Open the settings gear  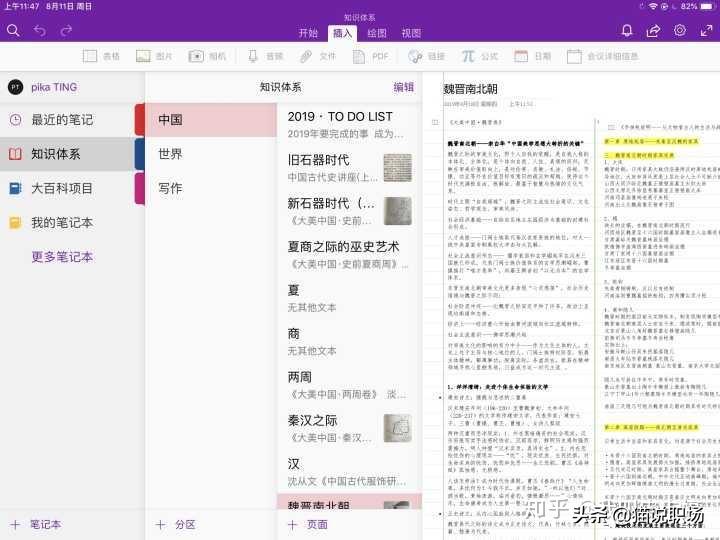tap(680, 30)
